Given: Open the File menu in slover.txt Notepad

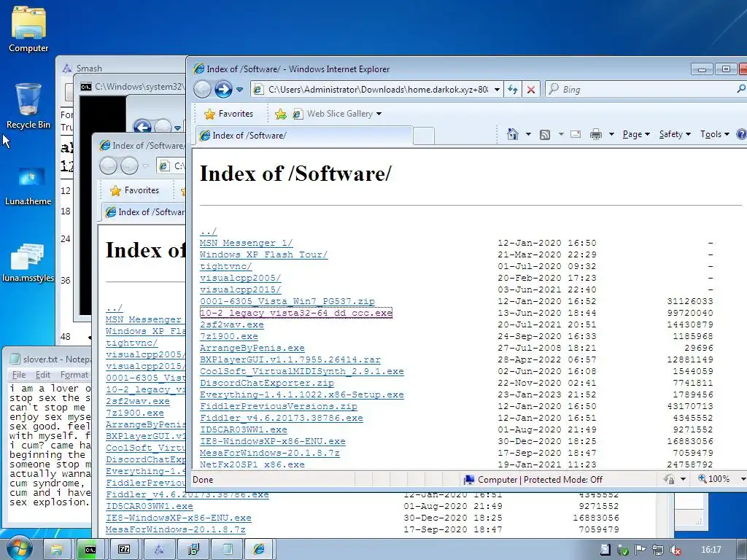Looking at the screenshot, I should pyautogui.click(x=19, y=375).
